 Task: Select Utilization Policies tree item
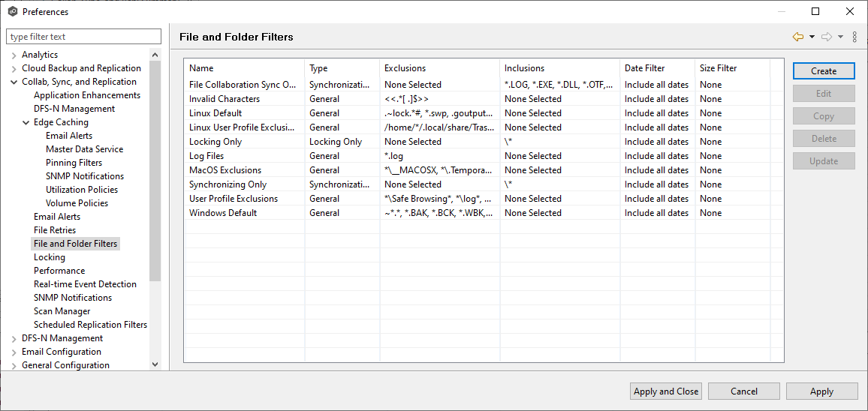pyautogui.click(x=82, y=190)
